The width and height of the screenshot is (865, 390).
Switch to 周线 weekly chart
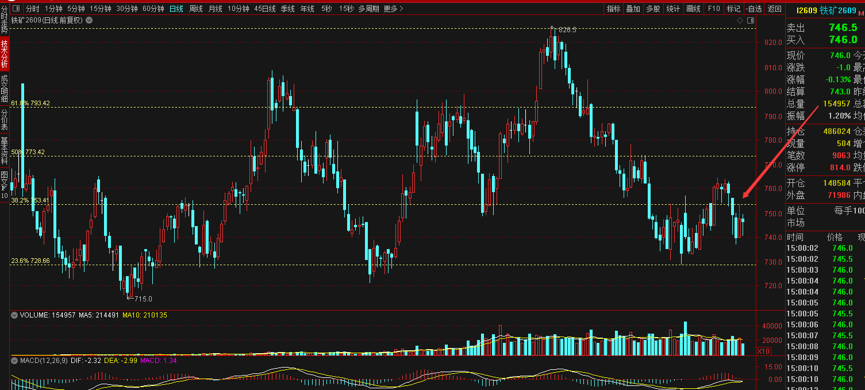pyautogui.click(x=196, y=9)
